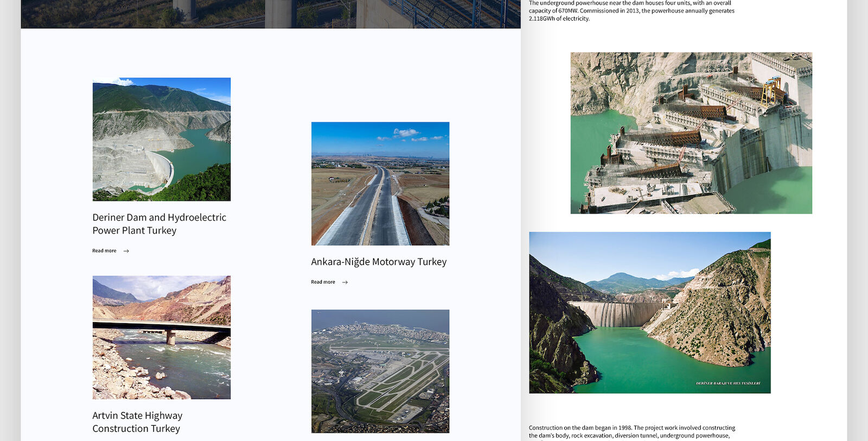Select Deriner Dam and Hydroelectric Power Plant title
The image size is (868, 441).
coord(159,224)
